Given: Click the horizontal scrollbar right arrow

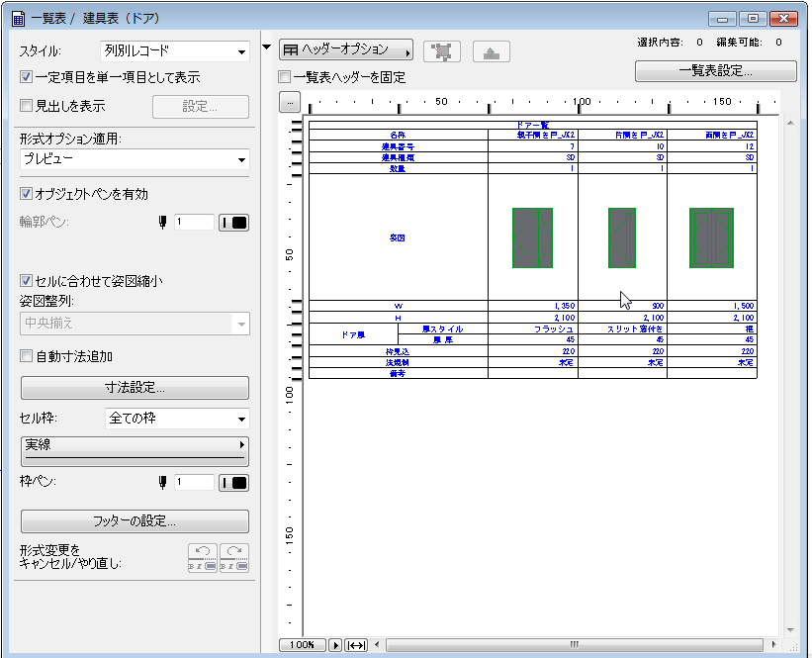Looking at the screenshot, I should point(773,645).
